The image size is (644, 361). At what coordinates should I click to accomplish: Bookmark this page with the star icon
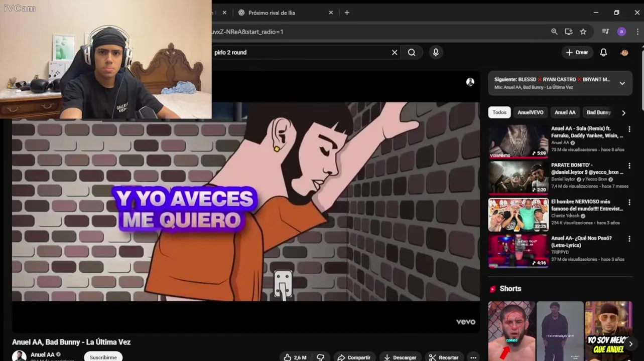tap(583, 32)
